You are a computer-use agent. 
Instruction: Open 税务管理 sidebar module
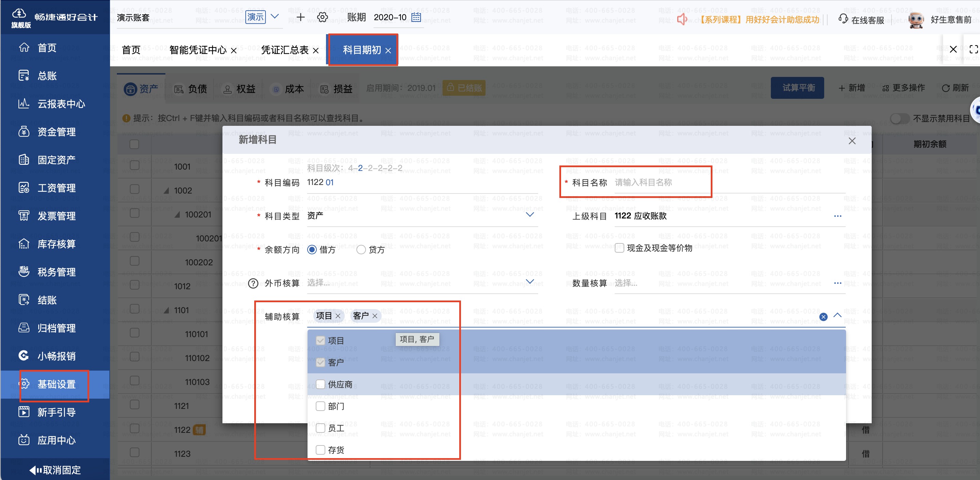point(56,272)
